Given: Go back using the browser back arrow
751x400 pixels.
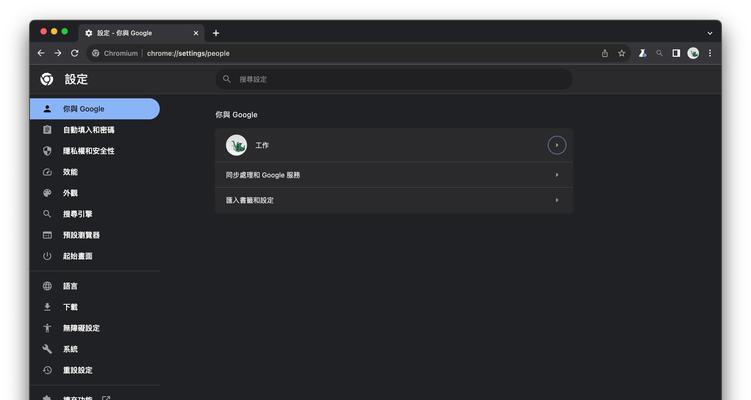Looking at the screenshot, I should (41, 53).
